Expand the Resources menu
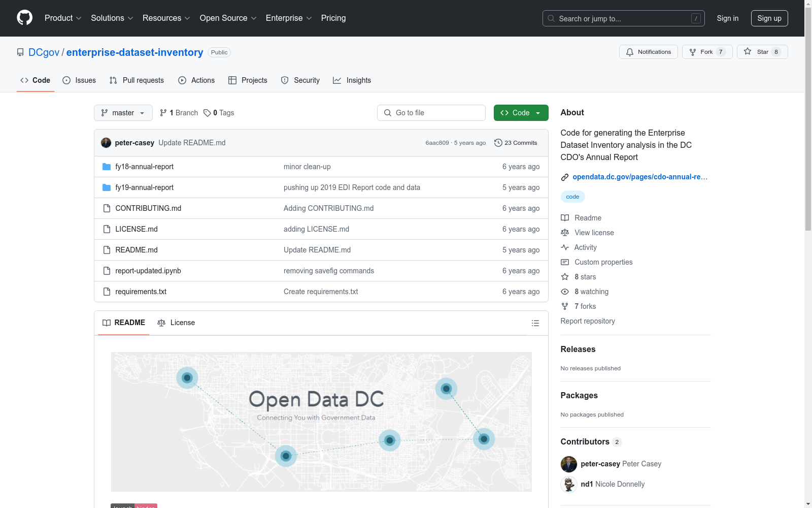 (x=166, y=18)
